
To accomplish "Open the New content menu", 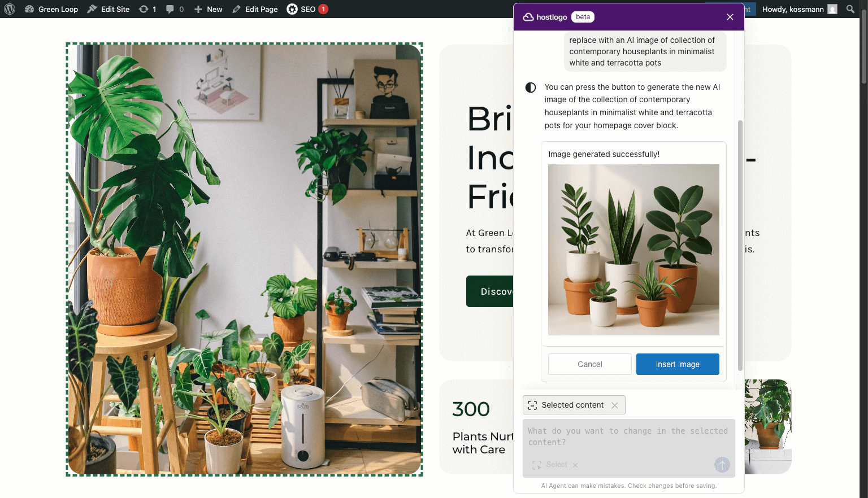I will [209, 9].
